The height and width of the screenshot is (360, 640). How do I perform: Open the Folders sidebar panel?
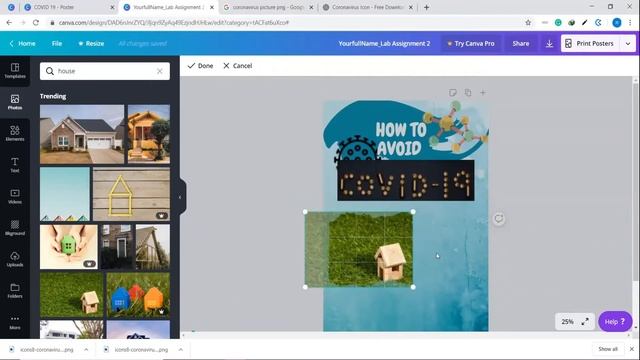click(15, 291)
